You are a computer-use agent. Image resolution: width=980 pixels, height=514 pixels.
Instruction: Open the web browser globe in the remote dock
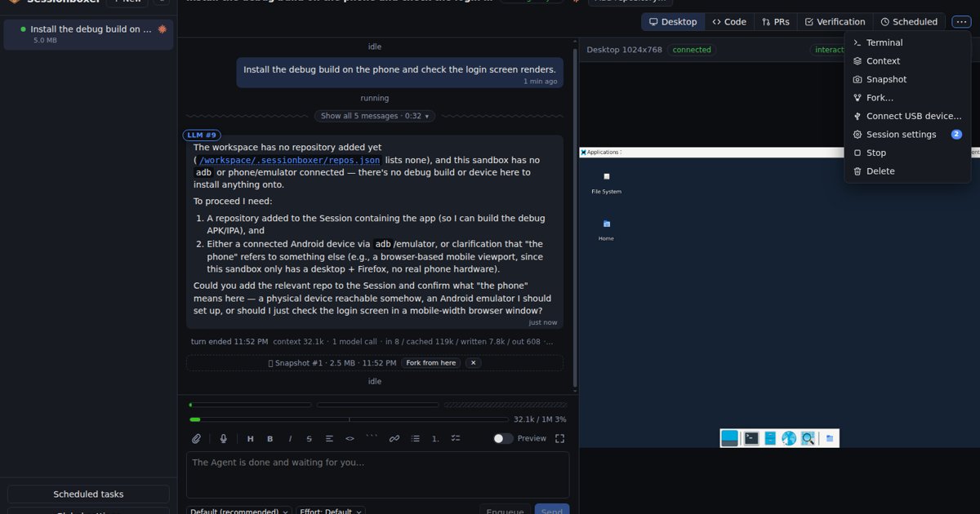(789, 439)
